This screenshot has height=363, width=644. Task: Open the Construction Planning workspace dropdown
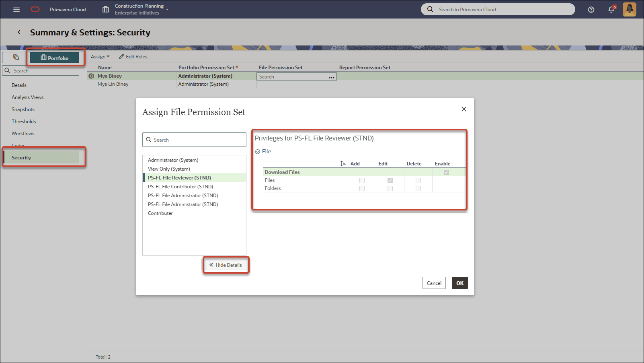141,9
